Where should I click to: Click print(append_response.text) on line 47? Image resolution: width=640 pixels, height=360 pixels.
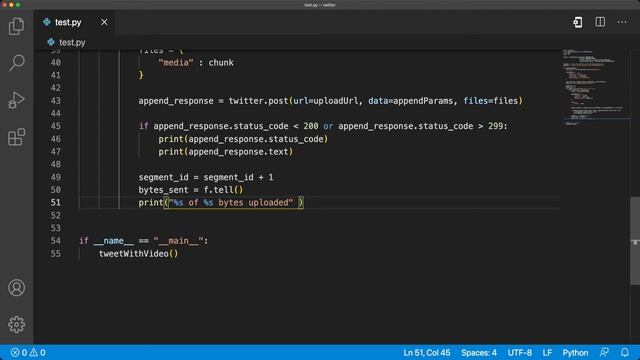pyautogui.click(x=225, y=152)
